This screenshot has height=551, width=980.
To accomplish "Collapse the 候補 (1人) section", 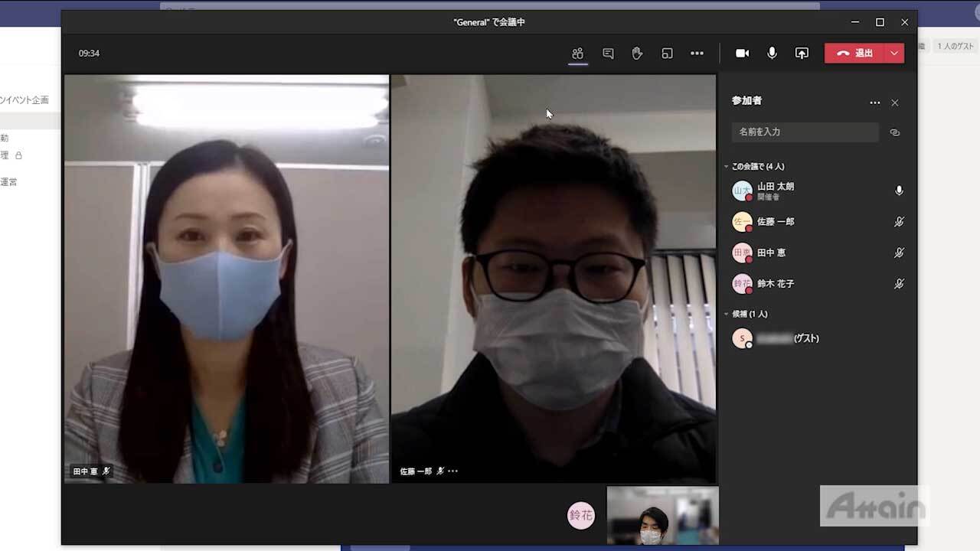I will tap(727, 315).
